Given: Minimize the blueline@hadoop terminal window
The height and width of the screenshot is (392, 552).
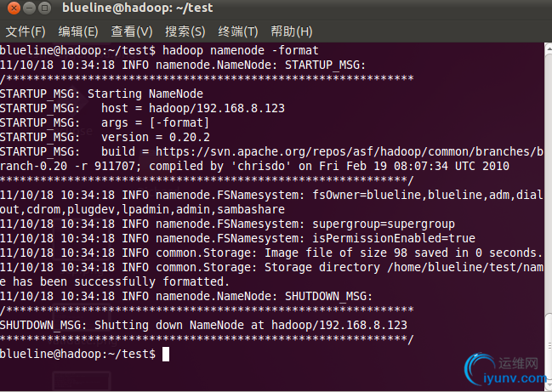Looking at the screenshot, I should pyautogui.click(x=29, y=8).
